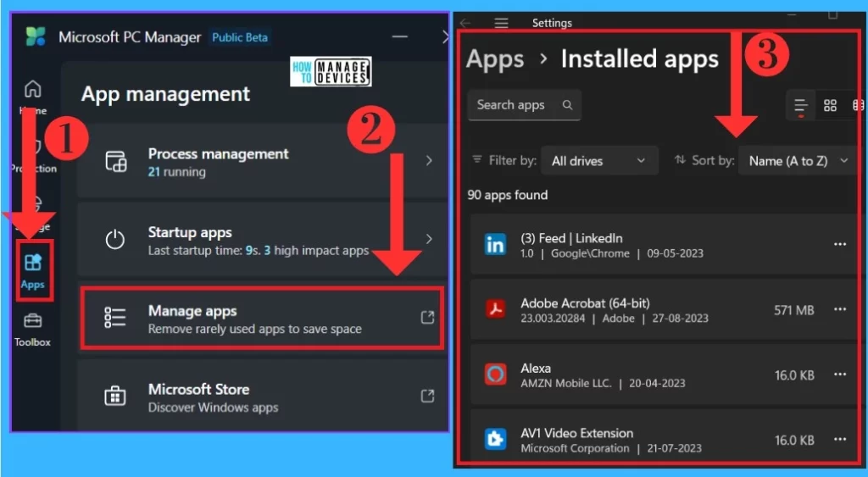Viewport: 868px width, 477px height.
Task: Click the Alexa app icon
Action: click(x=495, y=374)
